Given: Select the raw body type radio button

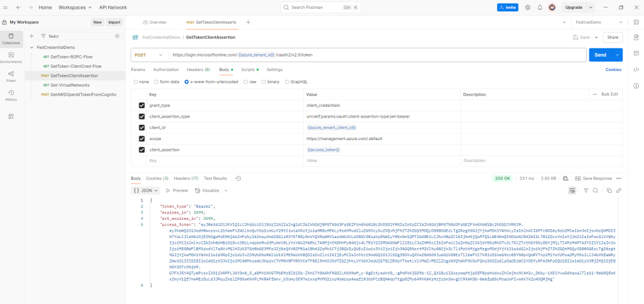Looking at the screenshot, I should coord(247,82).
